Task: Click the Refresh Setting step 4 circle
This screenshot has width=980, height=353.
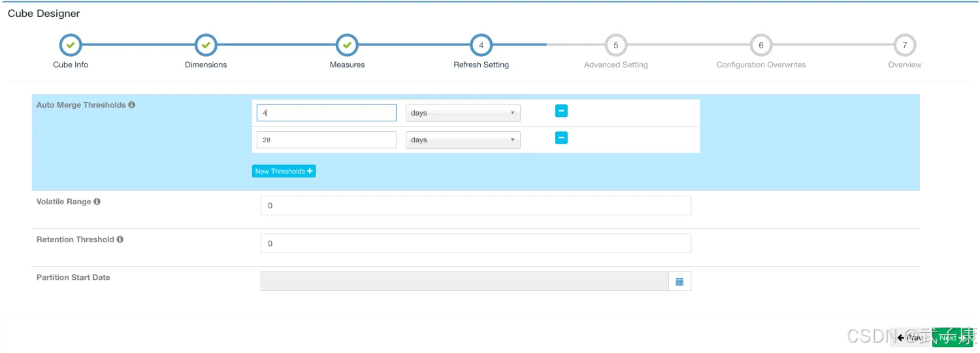Action: (x=481, y=45)
